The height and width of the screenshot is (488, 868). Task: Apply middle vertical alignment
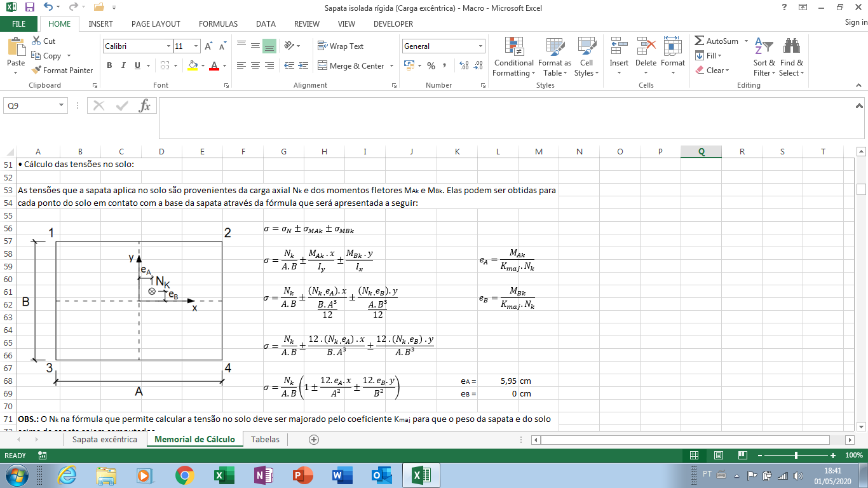[255, 46]
